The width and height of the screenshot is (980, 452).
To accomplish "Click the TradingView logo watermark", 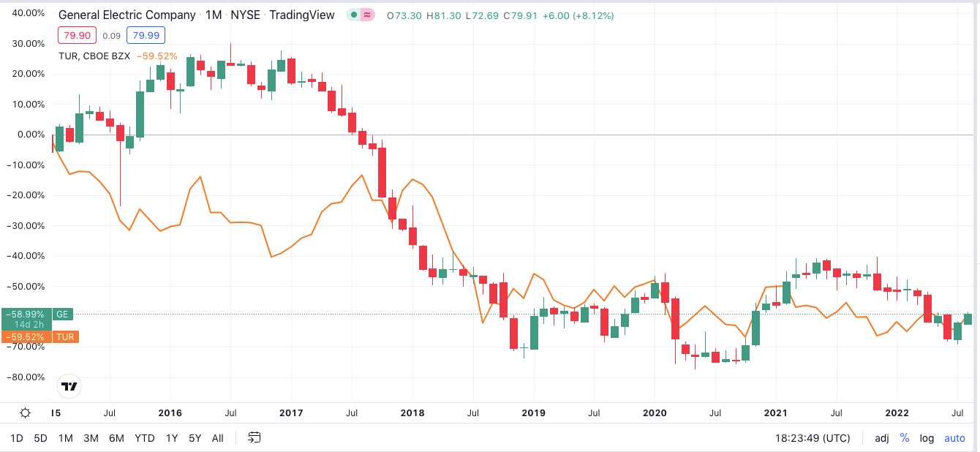I will point(69,386).
